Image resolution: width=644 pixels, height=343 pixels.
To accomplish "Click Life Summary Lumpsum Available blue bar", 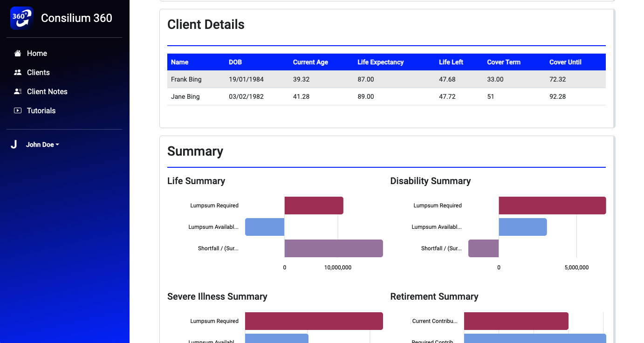I will 265,227.
